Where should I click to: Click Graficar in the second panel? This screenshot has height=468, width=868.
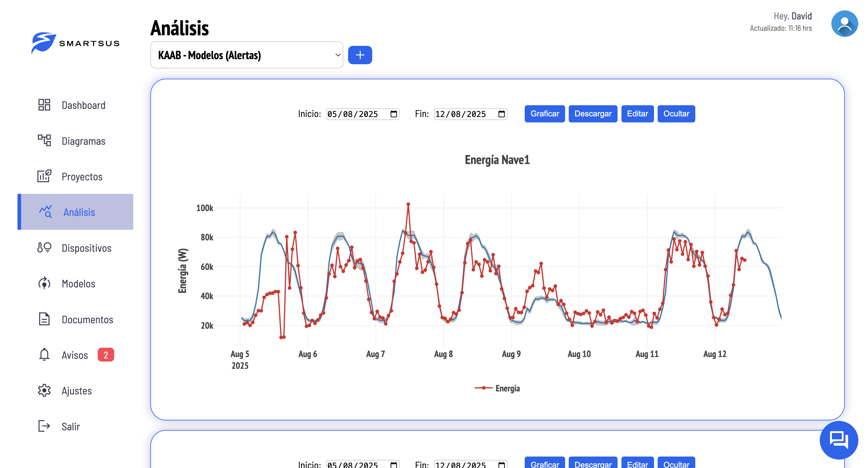coord(545,463)
